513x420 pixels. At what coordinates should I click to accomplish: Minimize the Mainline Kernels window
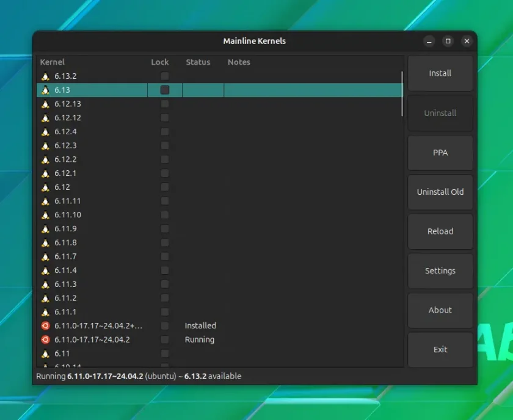coord(429,42)
